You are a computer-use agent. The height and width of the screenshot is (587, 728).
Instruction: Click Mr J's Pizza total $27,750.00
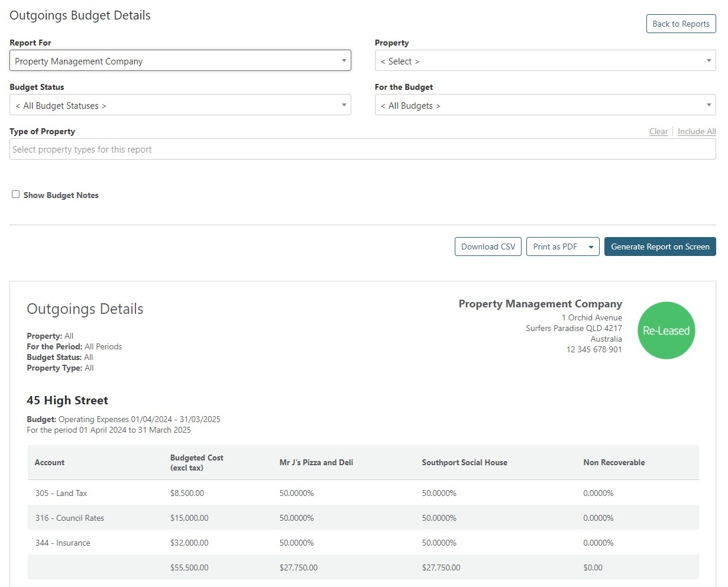click(x=299, y=567)
